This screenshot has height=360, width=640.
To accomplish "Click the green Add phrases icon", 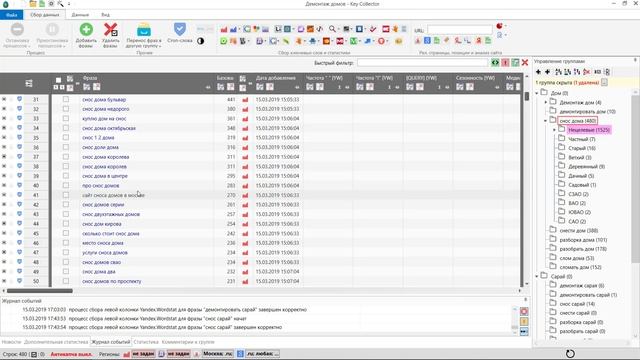I will pos(86,29).
